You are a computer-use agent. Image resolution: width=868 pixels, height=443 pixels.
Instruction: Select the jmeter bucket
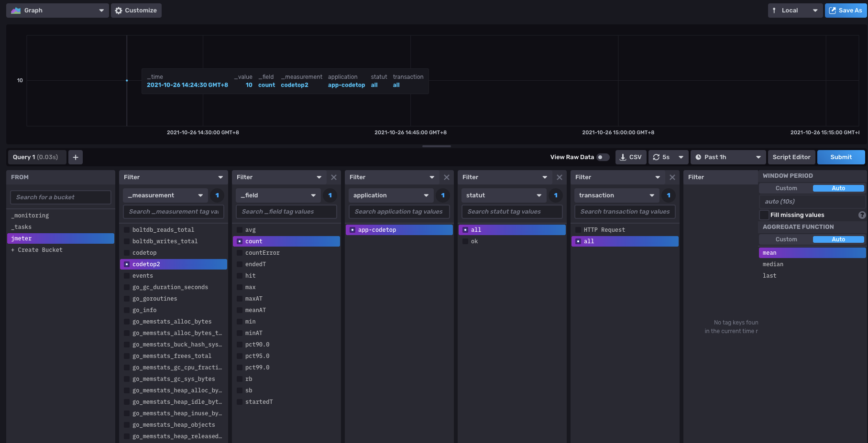point(61,238)
